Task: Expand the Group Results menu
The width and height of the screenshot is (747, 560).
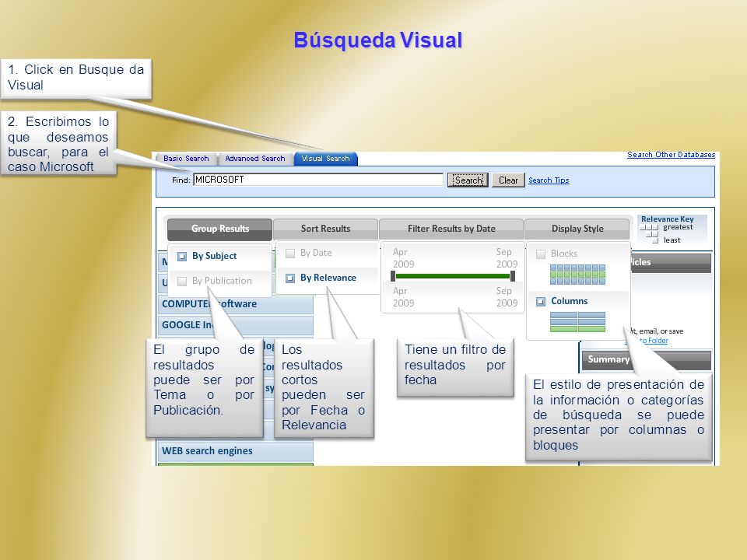Action: pyautogui.click(x=219, y=229)
